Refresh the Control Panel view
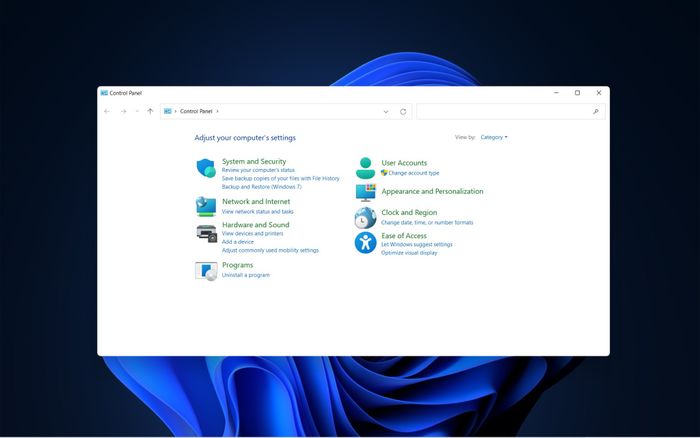The image size is (700, 438). click(x=403, y=112)
